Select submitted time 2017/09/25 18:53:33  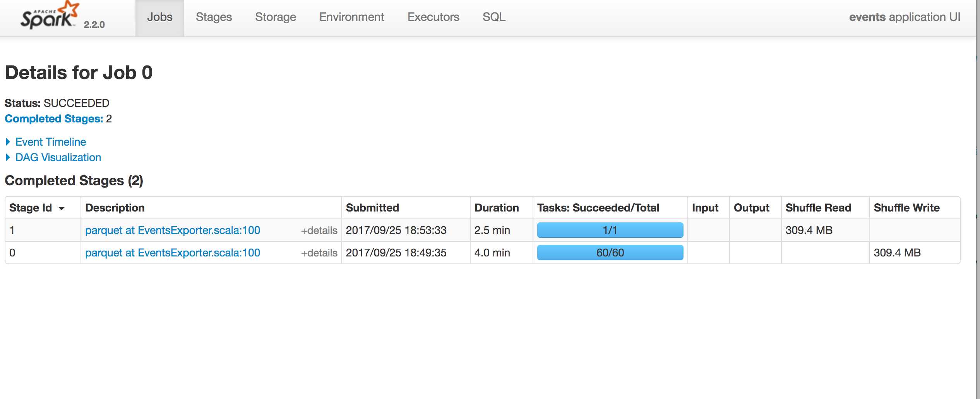tap(396, 230)
